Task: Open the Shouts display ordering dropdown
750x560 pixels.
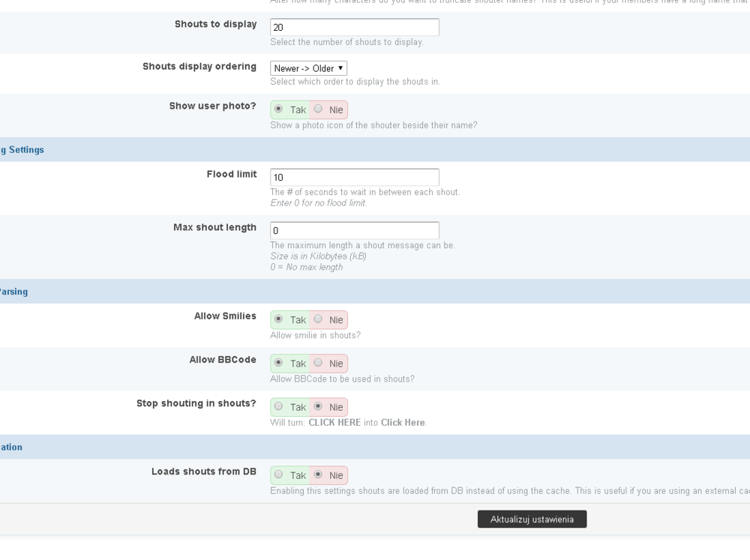Action: 308,68
